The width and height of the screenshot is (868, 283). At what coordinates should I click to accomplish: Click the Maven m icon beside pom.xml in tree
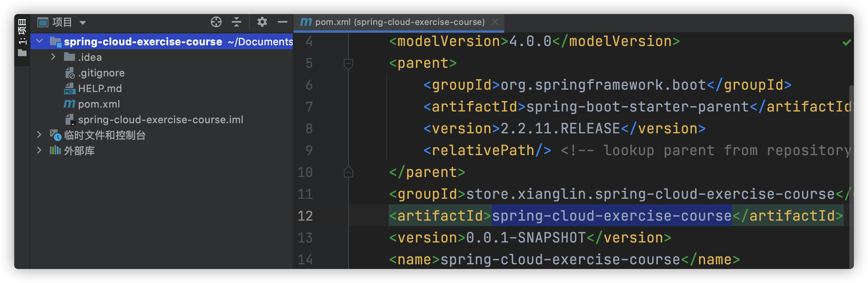point(69,104)
